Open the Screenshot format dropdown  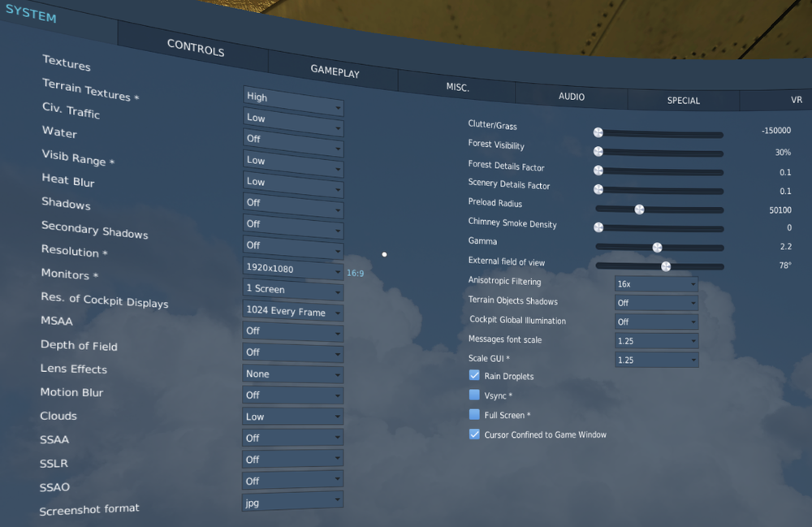[292, 502]
